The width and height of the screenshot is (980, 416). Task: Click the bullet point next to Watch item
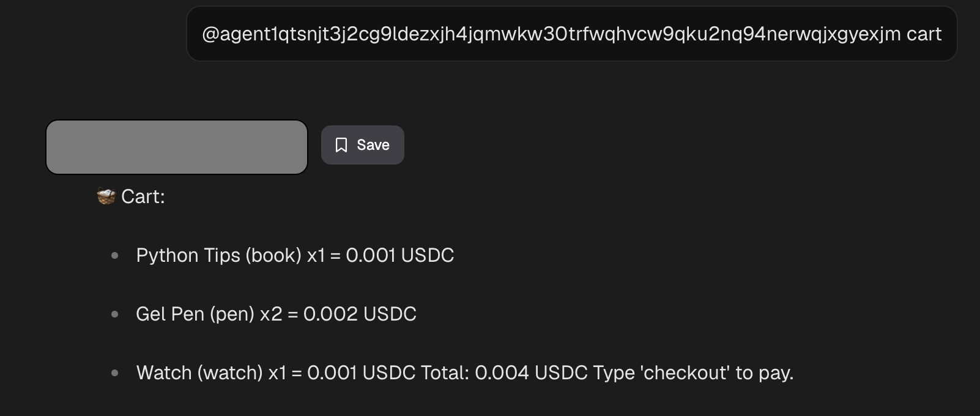click(115, 372)
